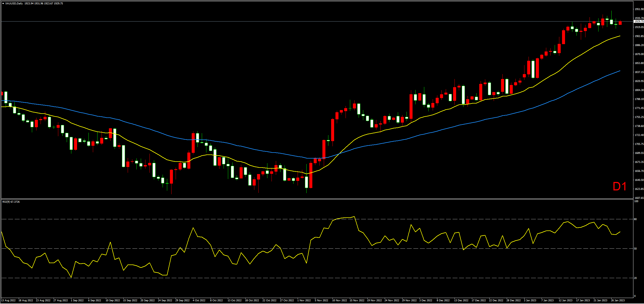Click the 1870.00 price scale label
This screenshot has width=644, height=304.
639,54
